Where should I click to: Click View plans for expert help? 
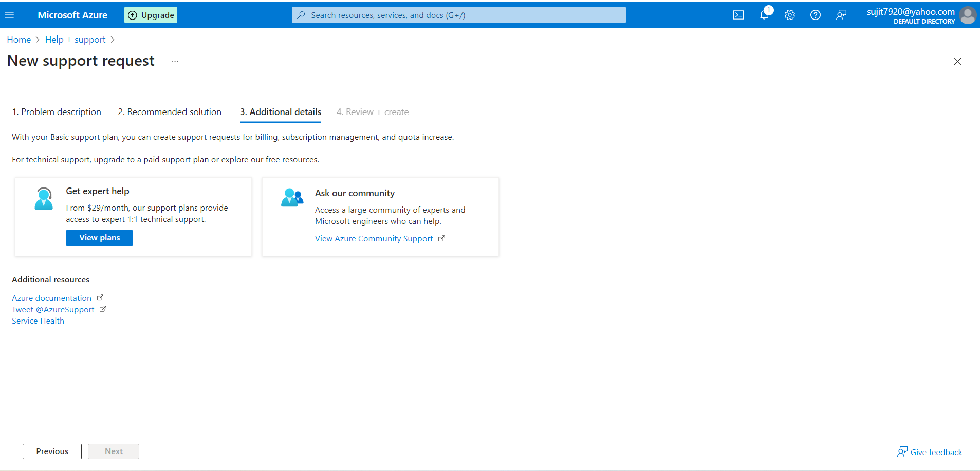(x=99, y=237)
